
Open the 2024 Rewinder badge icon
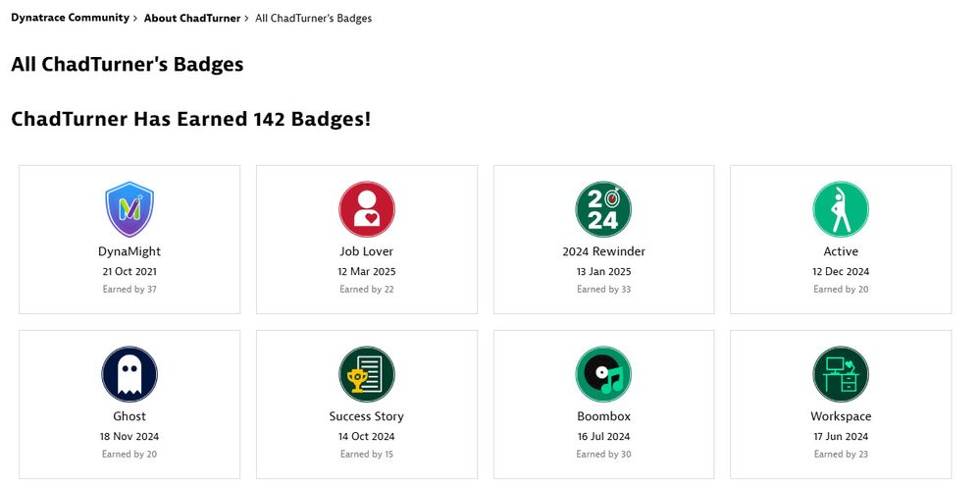(x=603, y=209)
